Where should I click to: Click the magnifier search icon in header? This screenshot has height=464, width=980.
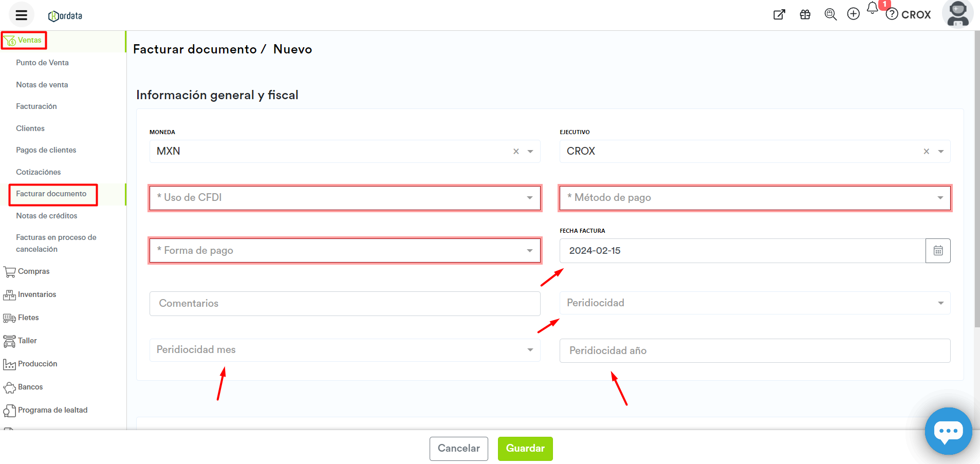(830, 14)
